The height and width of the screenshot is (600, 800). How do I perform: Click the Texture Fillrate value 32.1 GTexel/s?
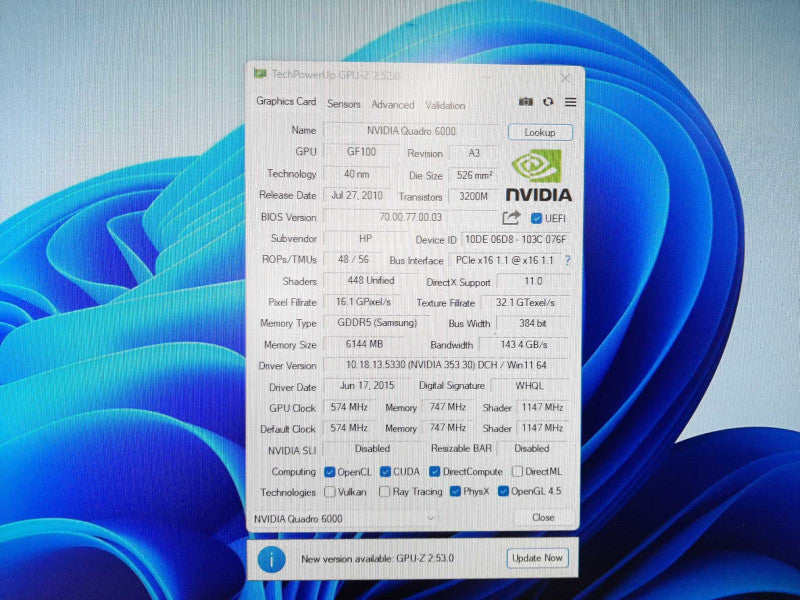525,303
